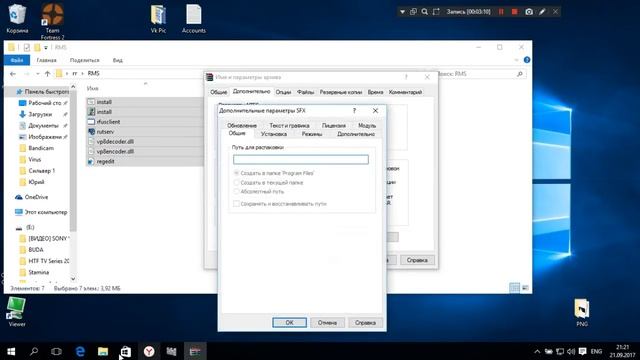Image resolution: width=640 pixels, height=360 pixels.
Task: Open the Vk Pic folder on desktop
Action: point(158,19)
